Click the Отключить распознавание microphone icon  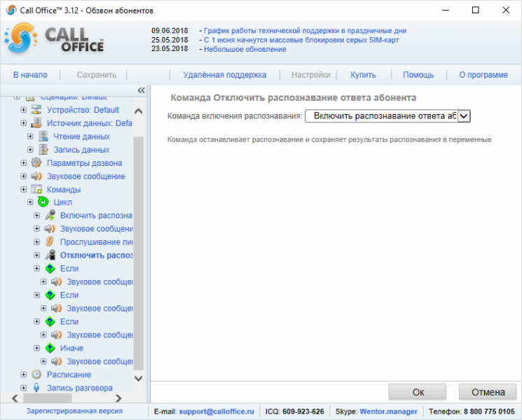coord(50,255)
